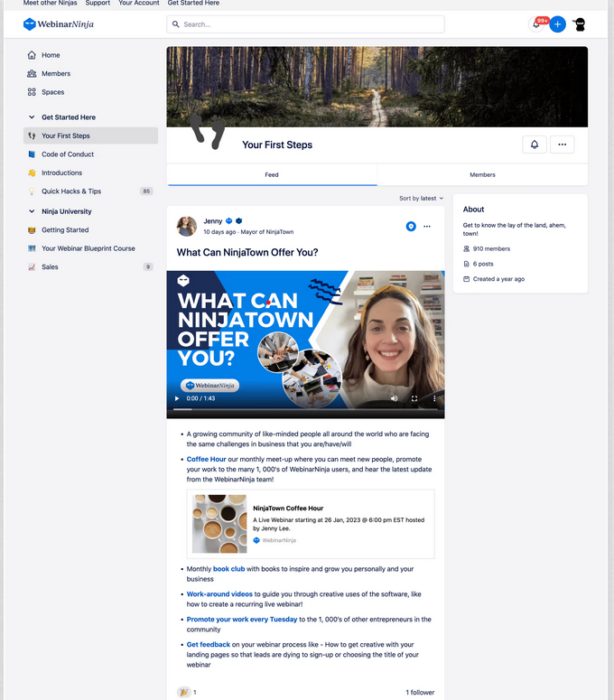Open Your Account top menu item

point(139,3)
